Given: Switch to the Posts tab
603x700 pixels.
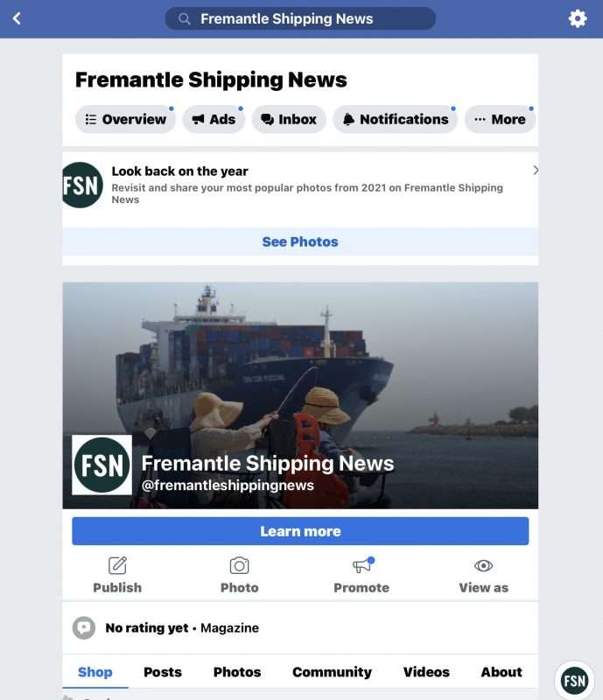Looking at the screenshot, I should tap(163, 672).
